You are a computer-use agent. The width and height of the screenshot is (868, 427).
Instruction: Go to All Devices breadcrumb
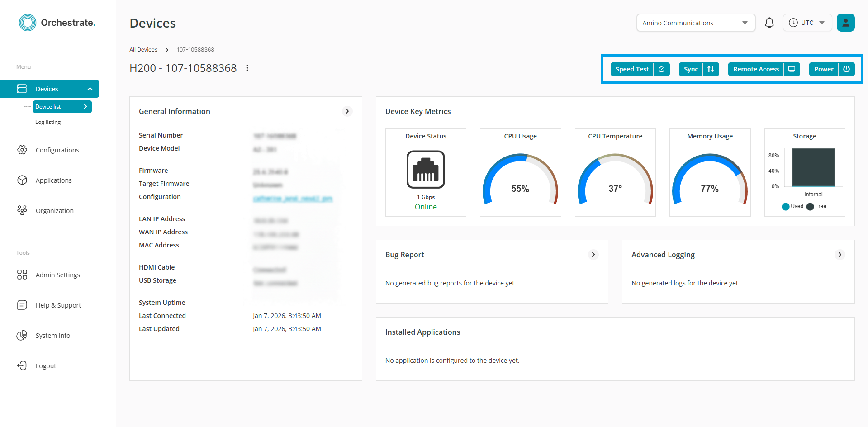pyautogui.click(x=143, y=50)
